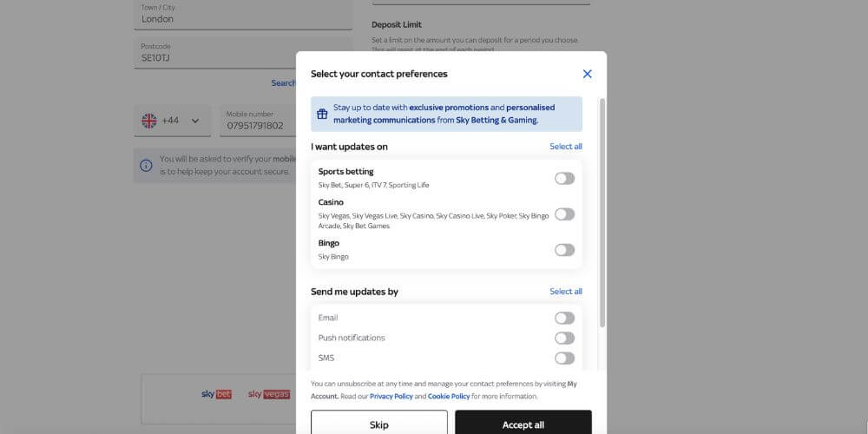Image resolution: width=868 pixels, height=434 pixels.
Task: Open the +44 country code dropdown
Action: click(x=194, y=121)
